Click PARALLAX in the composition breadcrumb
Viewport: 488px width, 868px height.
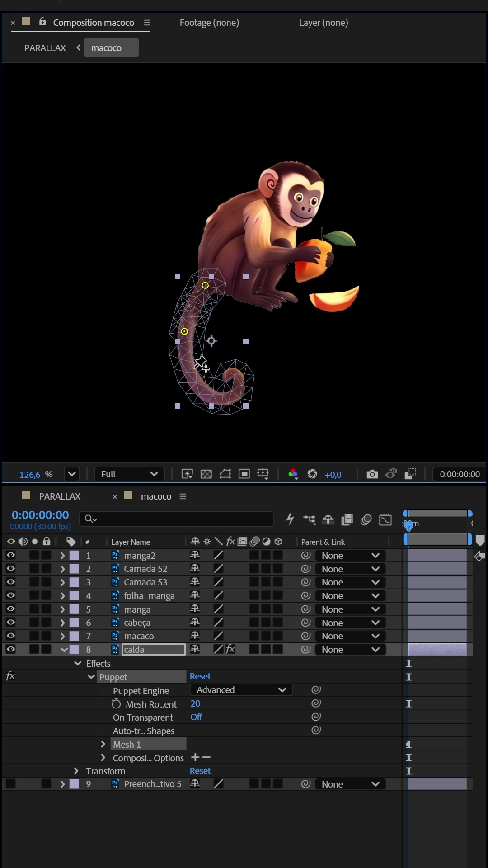[45, 48]
